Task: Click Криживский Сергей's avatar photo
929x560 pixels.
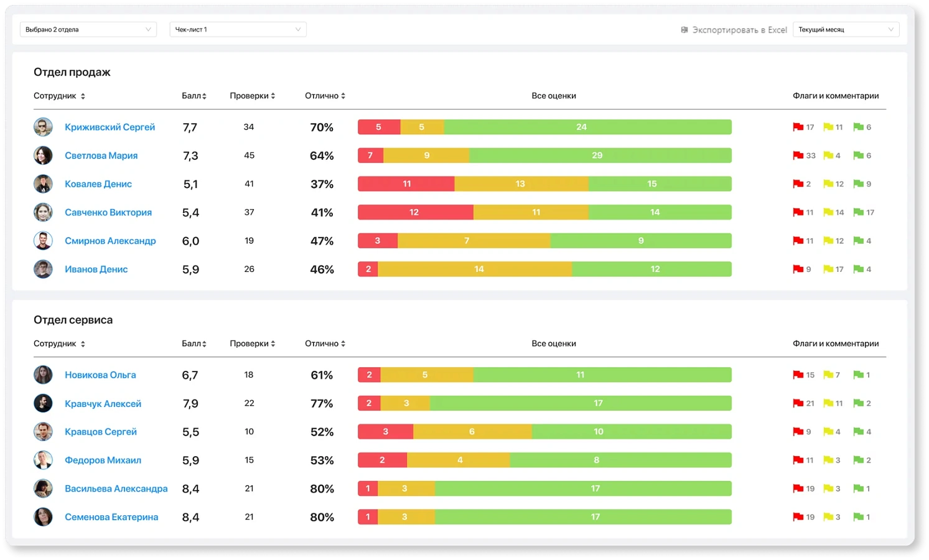Action: click(x=43, y=127)
